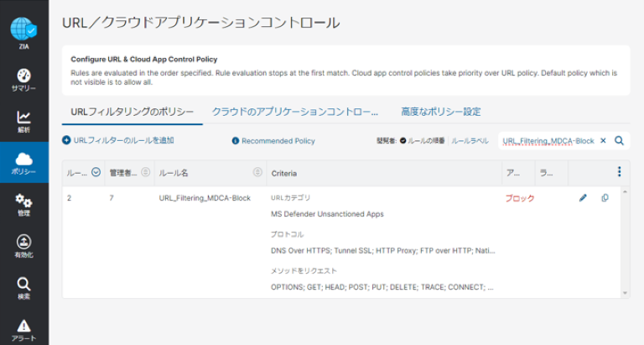Image resolution: width=644 pixels, height=345 pixels.
Task: Open the table column options menu (three dots)
Action: click(x=620, y=172)
